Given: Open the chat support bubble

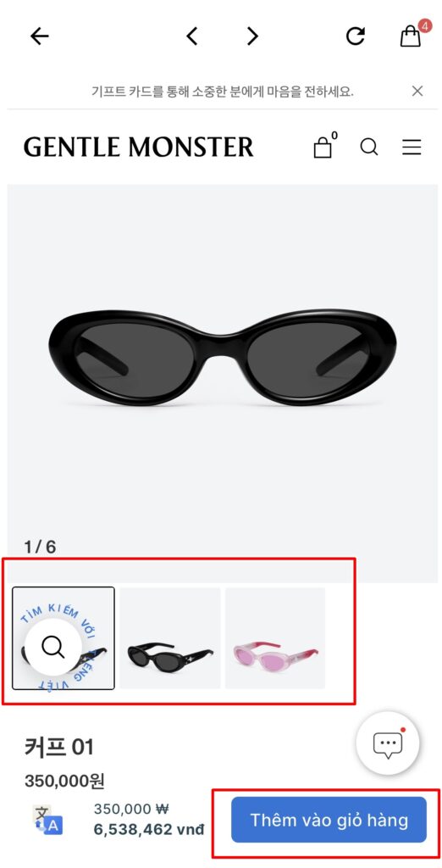Looking at the screenshot, I should point(388,743).
